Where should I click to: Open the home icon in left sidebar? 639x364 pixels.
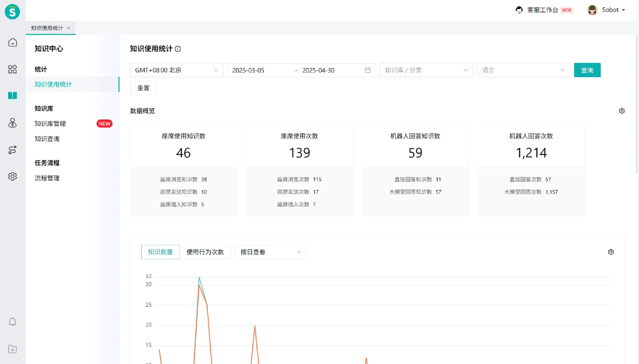(12, 43)
